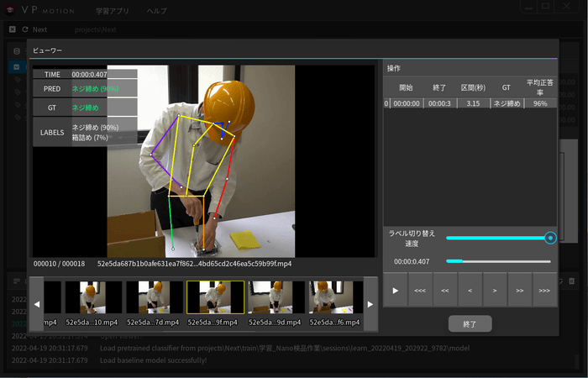Step forward with the > button

pos(495,290)
